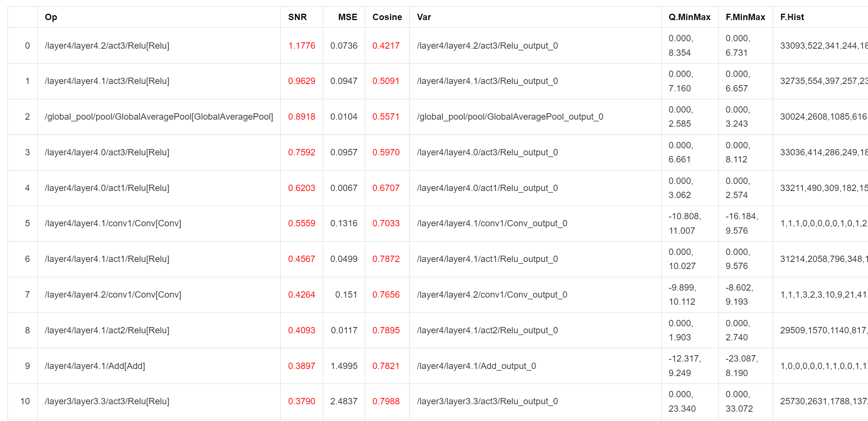Click SNR value 0.4093
868x421 pixels.
301,330
